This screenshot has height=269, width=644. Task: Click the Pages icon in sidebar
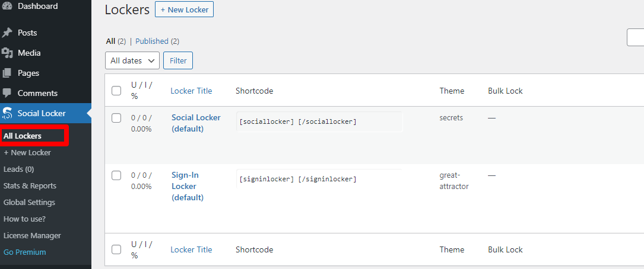[7, 73]
